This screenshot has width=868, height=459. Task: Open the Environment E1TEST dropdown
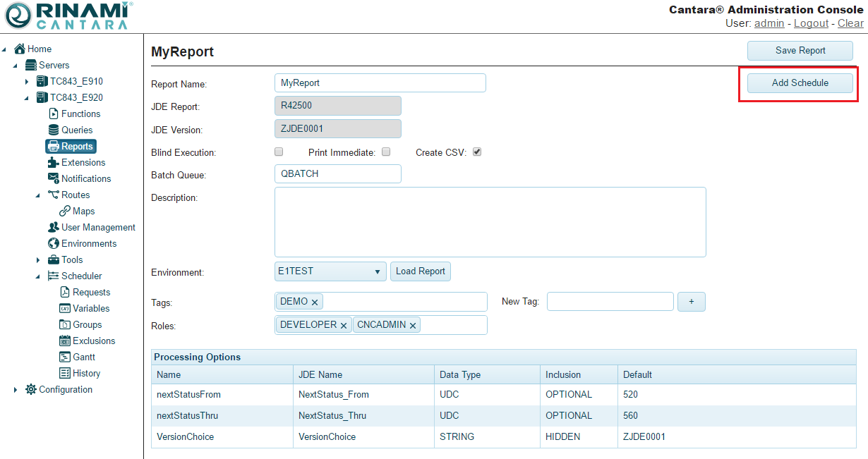coord(330,271)
